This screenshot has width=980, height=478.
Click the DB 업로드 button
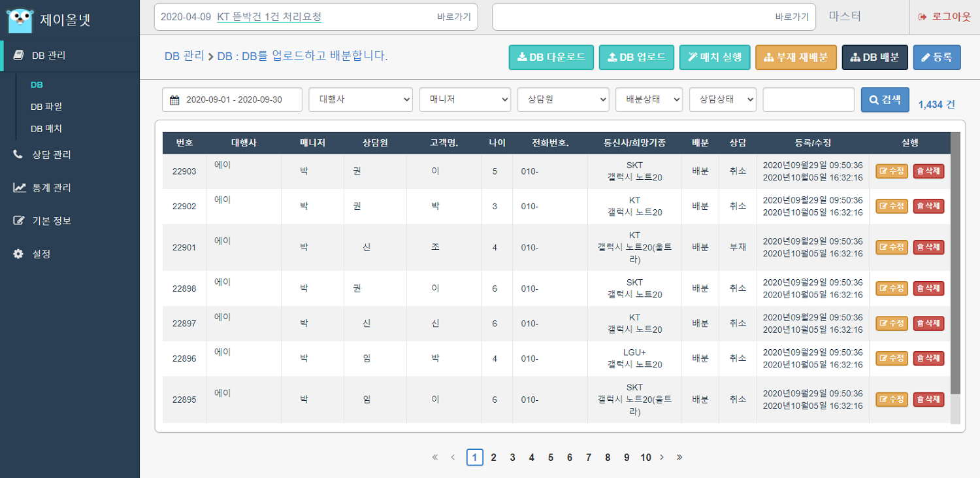pyautogui.click(x=637, y=58)
